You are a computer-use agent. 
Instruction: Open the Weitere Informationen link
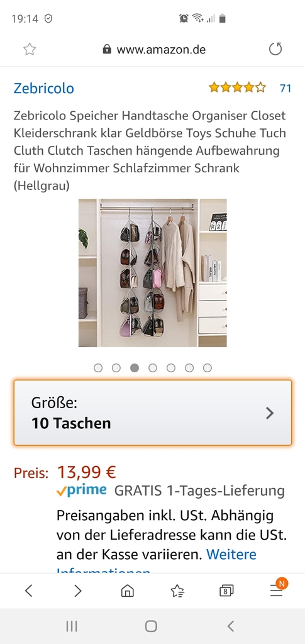tap(231, 555)
